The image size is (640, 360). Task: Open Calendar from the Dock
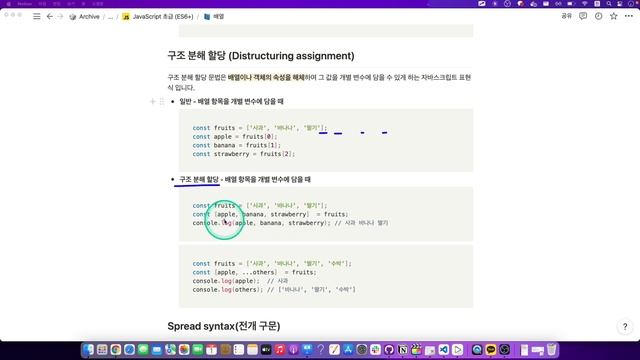pyautogui.click(x=211, y=350)
